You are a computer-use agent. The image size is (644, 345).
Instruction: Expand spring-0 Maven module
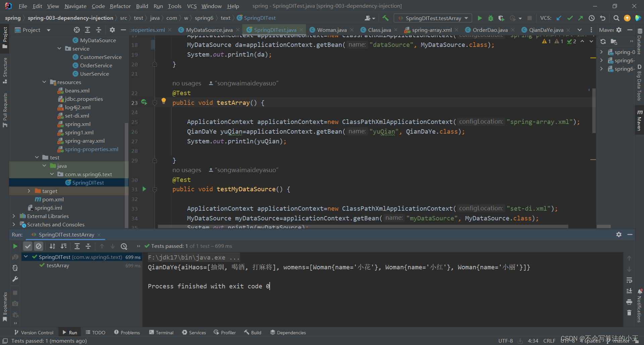click(x=601, y=52)
